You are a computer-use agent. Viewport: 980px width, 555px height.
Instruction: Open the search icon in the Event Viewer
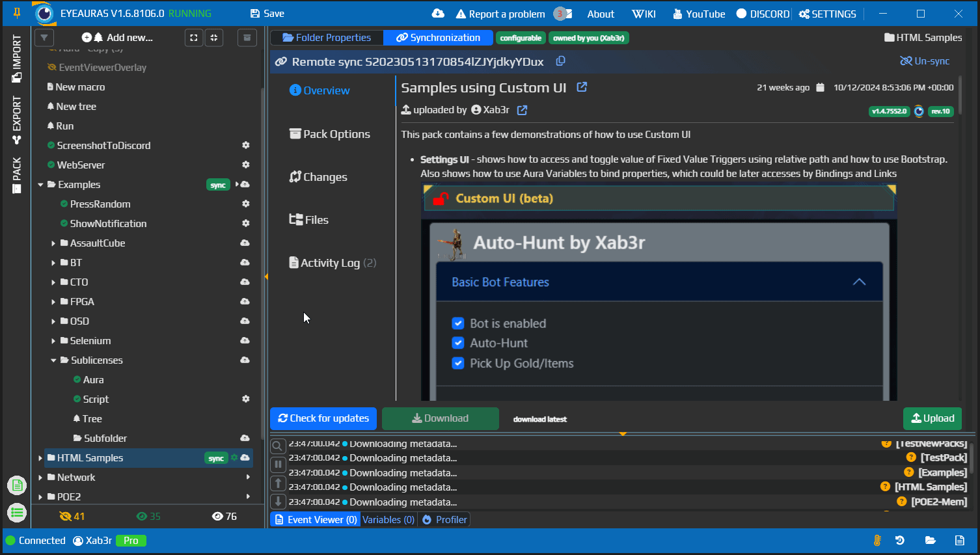[x=277, y=446]
